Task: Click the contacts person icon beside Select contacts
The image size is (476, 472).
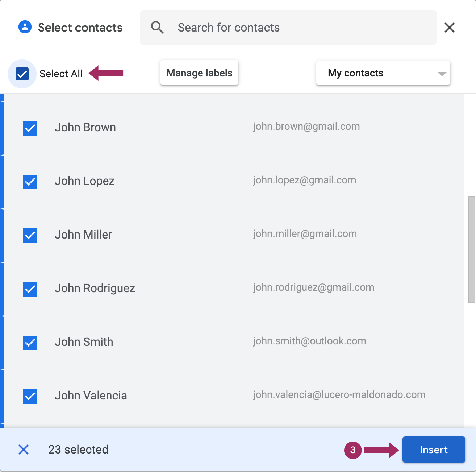Action: pyautogui.click(x=25, y=27)
